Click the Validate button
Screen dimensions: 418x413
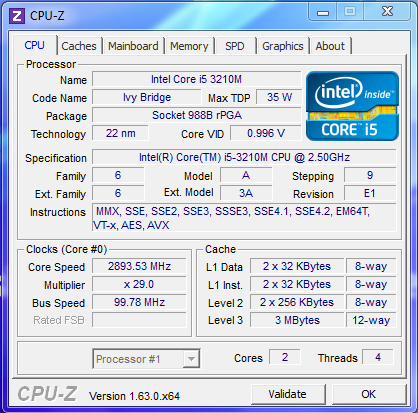coord(288,394)
